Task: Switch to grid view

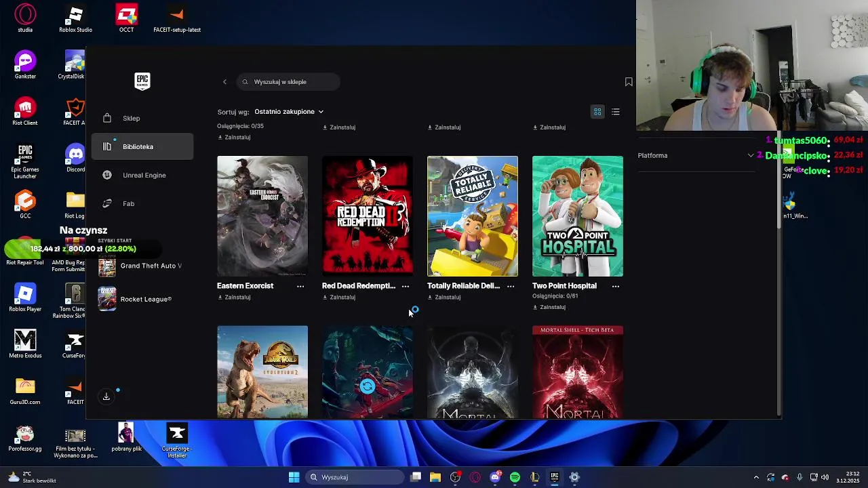Action: [x=597, y=112]
